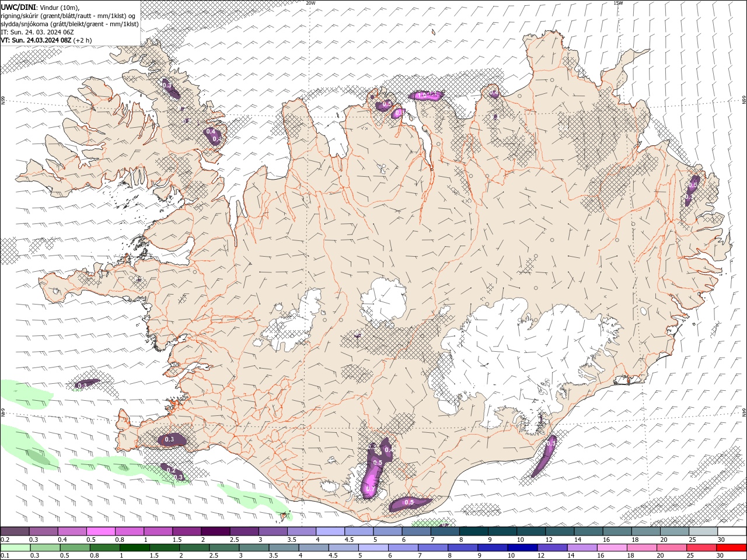The width and height of the screenshot is (747, 560).
Task: Click the palest green rain swatch starting at 0.1
Action: point(15,548)
